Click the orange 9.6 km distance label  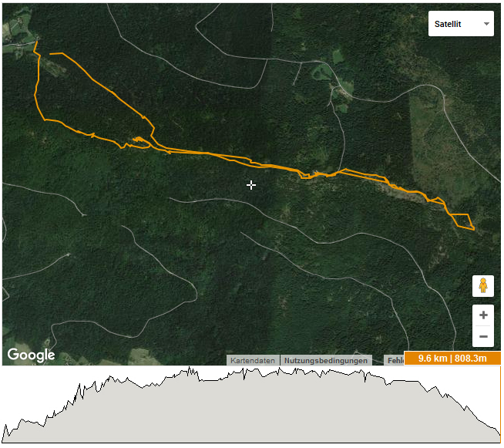coord(452,358)
